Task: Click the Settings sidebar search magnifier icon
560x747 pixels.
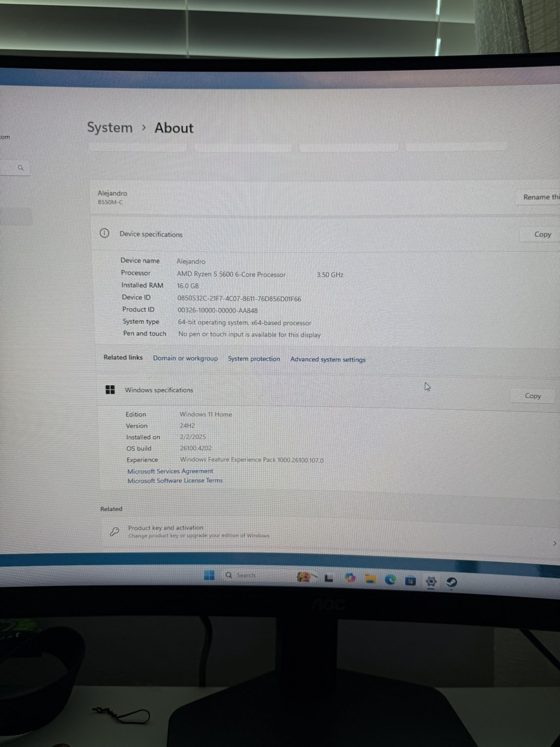Action: pyautogui.click(x=21, y=168)
